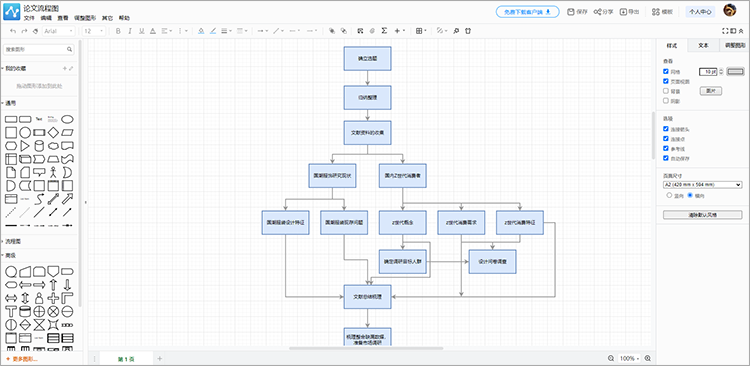
Task: Enable the 阴影 shadow checkbox
Action: pyautogui.click(x=666, y=100)
